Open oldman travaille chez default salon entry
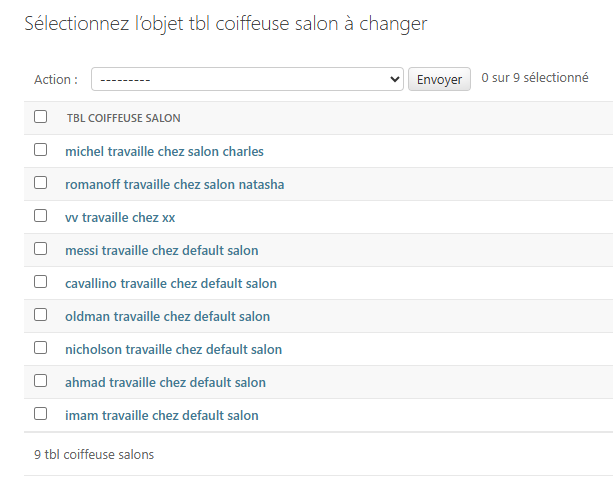The width and height of the screenshot is (613, 482). pos(167,316)
